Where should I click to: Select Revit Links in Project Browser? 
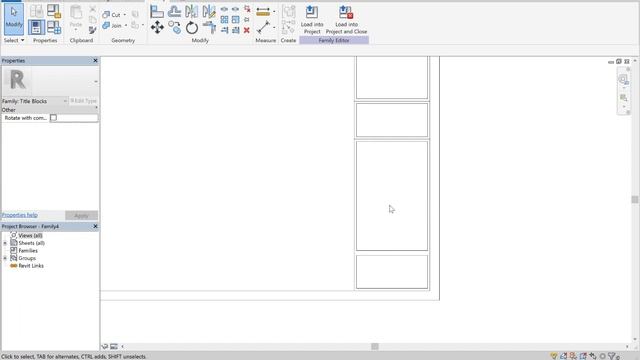point(31,266)
